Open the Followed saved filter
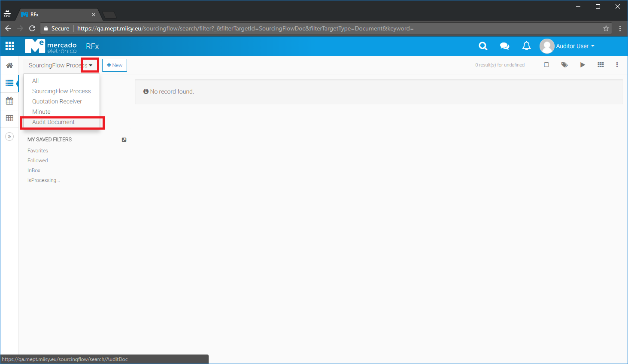The image size is (628, 364). 38,161
